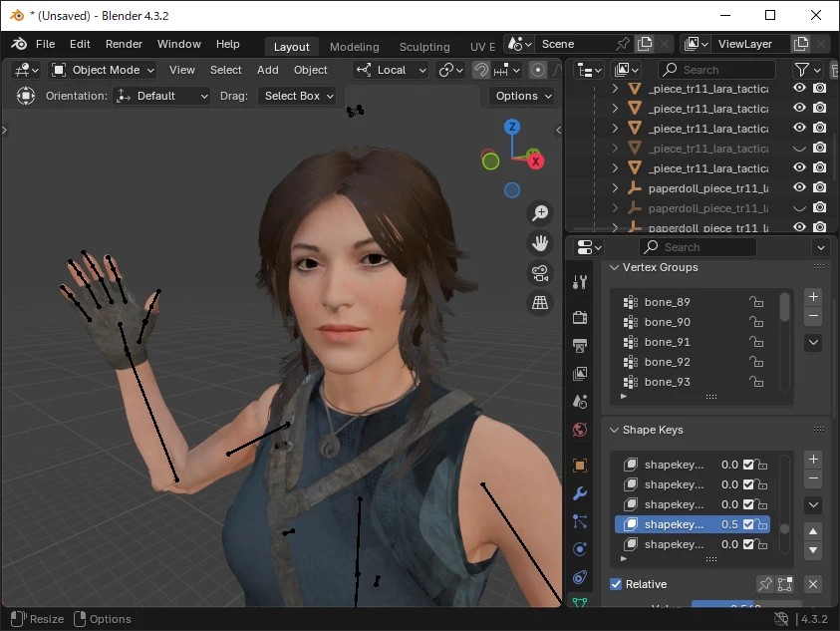The width and height of the screenshot is (840, 631).
Task: Mute the selected 0.5 shape key checkbox
Action: pyautogui.click(x=748, y=524)
